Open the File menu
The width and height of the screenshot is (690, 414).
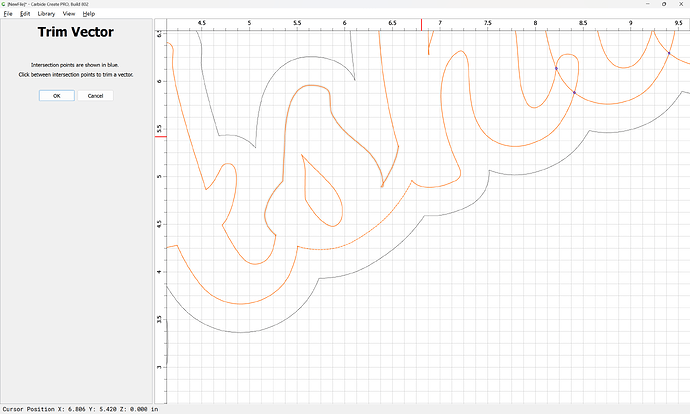(8, 14)
